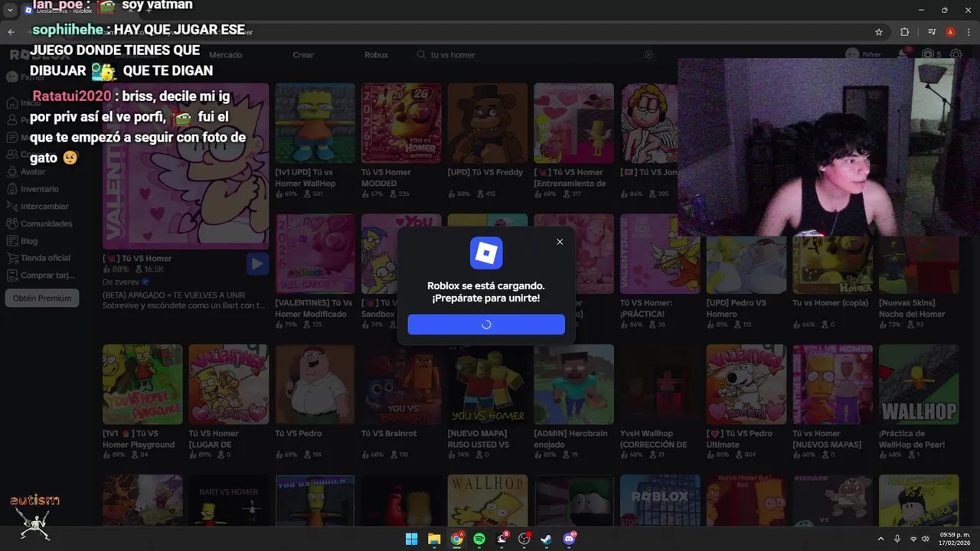Open Tú VS Brainrot game card
The width and height of the screenshot is (980, 551).
pos(401,402)
